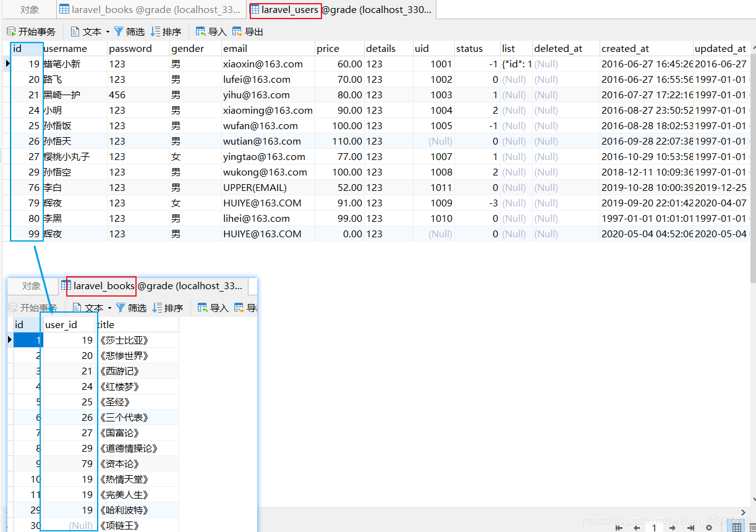The image size is (756, 532).
Task: Switch to grid view
Action: (x=737, y=527)
